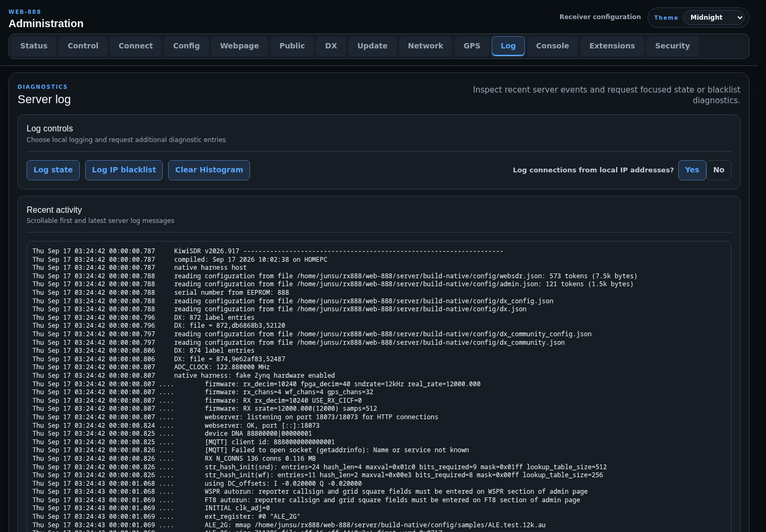This screenshot has width=766, height=532.
Task: Open the Connect tab
Action: [x=136, y=46]
